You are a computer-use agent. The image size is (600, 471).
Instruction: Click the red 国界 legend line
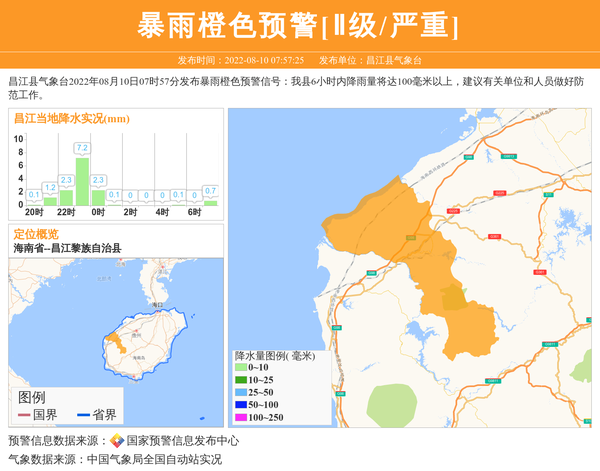tap(25, 415)
